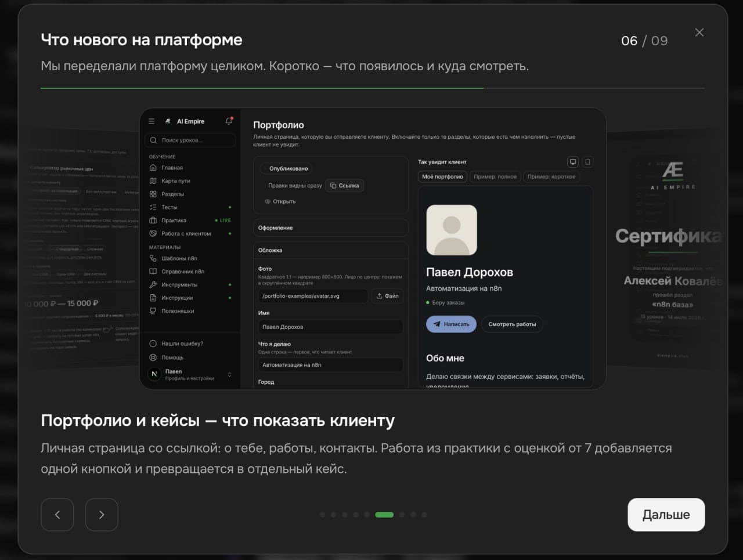Open «Главная» in the sidebar
This screenshot has width=743, height=560.
[190, 168]
